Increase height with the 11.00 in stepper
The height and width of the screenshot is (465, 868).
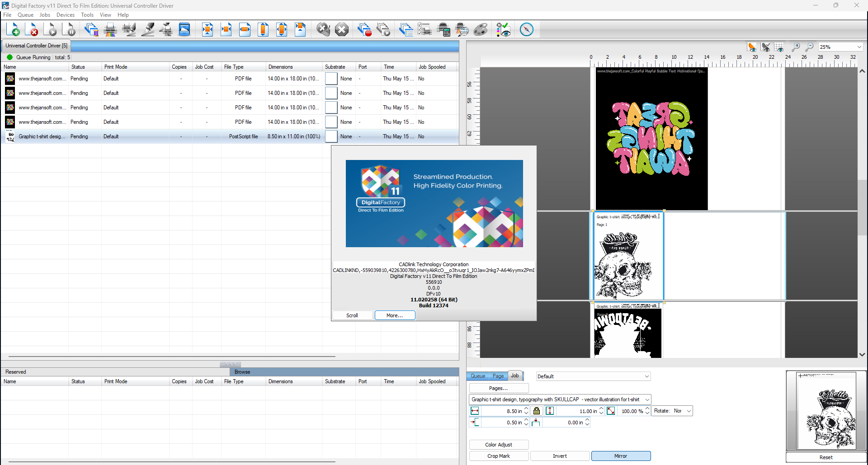pos(601,409)
